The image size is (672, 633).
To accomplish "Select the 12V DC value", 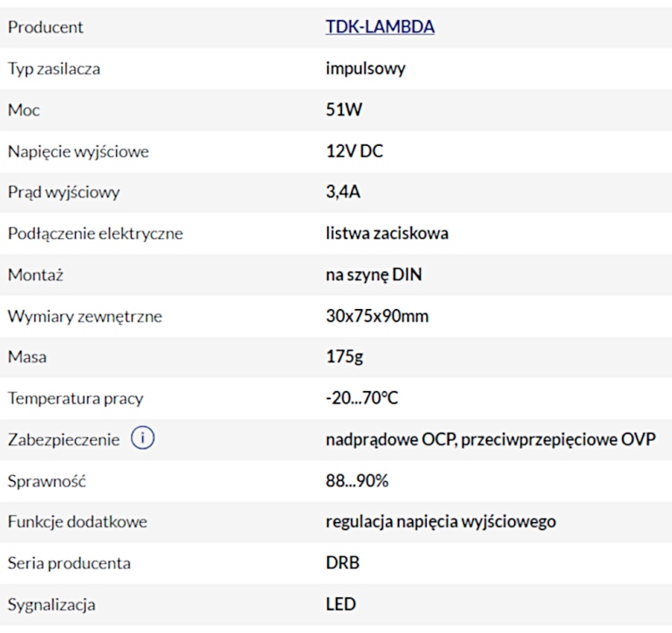I will 354,152.
